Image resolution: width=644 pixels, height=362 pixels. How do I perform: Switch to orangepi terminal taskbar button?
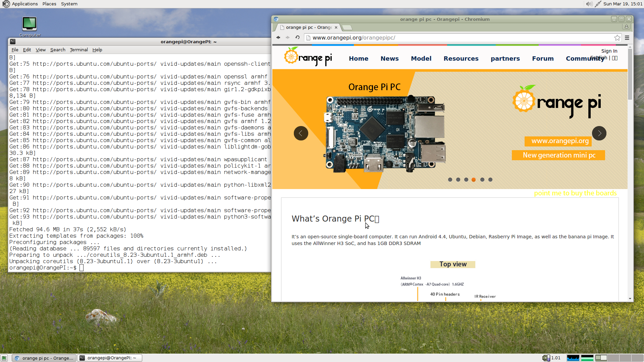110,358
